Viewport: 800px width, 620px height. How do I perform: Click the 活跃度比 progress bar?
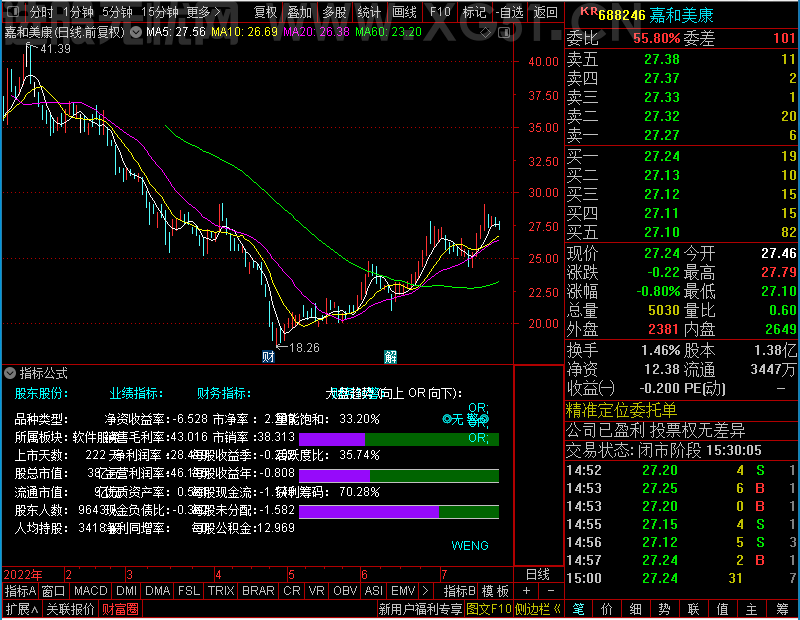(399, 476)
